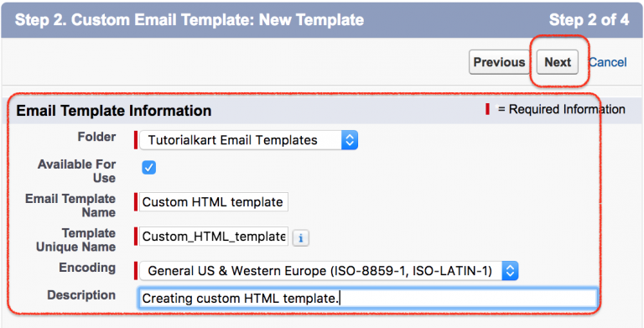Place the cursor in the Description field

click(367, 298)
